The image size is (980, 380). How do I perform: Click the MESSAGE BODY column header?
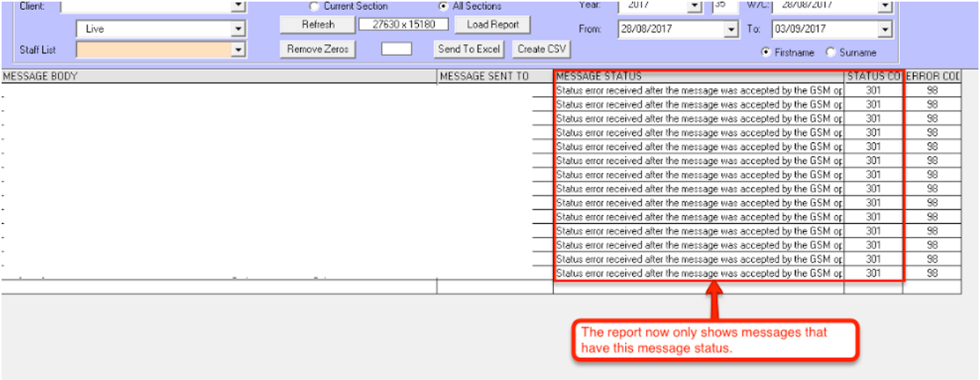point(218,77)
